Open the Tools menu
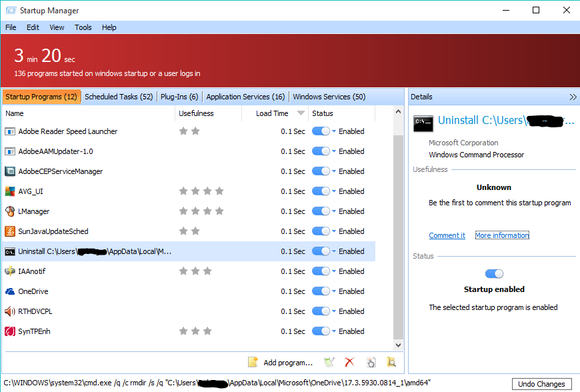Viewport: 580px width, 392px height. click(83, 27)
